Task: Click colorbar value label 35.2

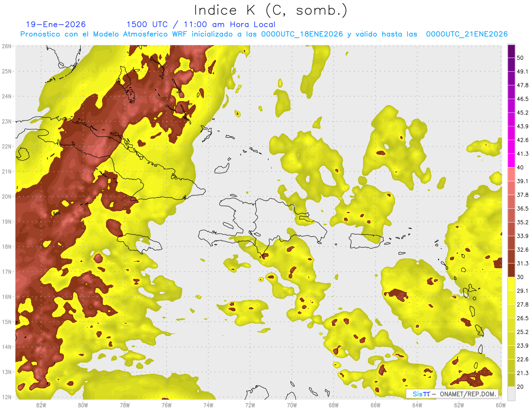Action: [x=522, y=222]
